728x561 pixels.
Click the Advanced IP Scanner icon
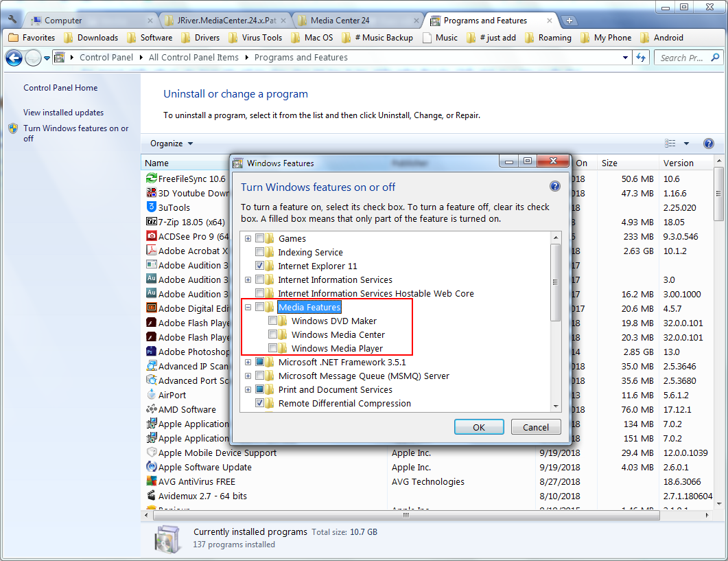pos(152,366)
